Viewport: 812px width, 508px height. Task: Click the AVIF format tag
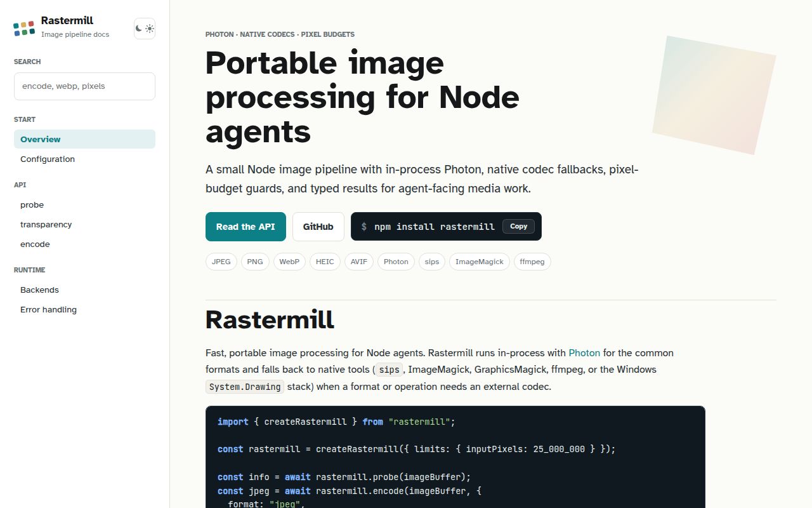[x=359, y=262]
